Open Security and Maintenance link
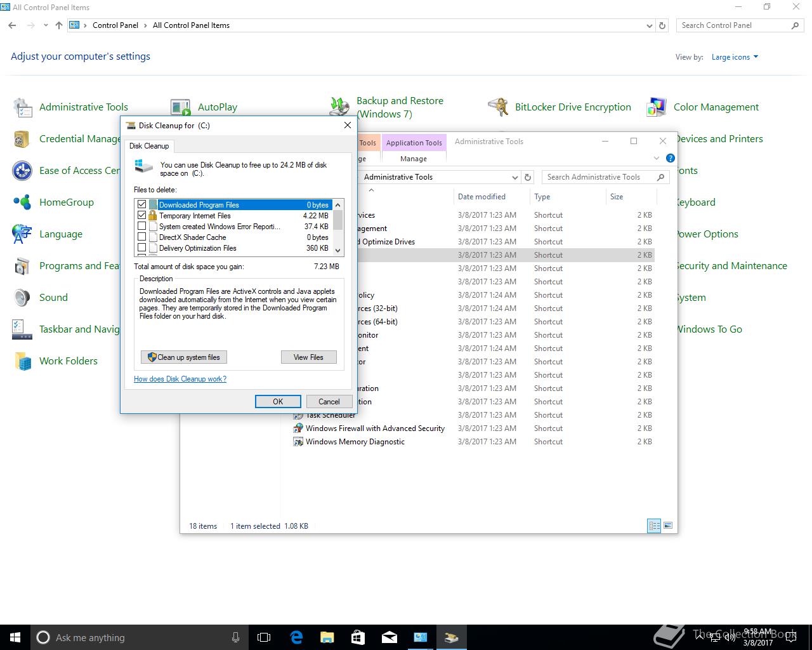This screenshot has width=812, height=650. 732,266
